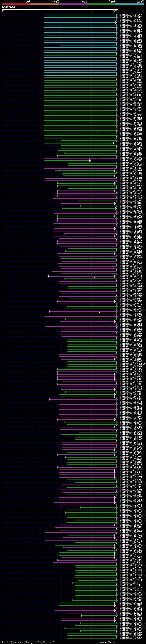The height and width of the screenshot is (644, 146).
Task: Click UniRef100_B9G311 label
Action: point(131,103)
